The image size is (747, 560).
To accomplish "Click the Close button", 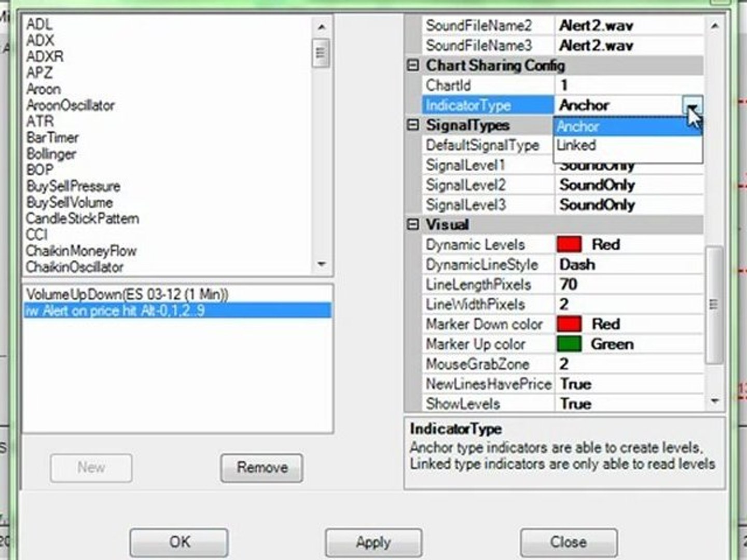I will coord(569,542).
